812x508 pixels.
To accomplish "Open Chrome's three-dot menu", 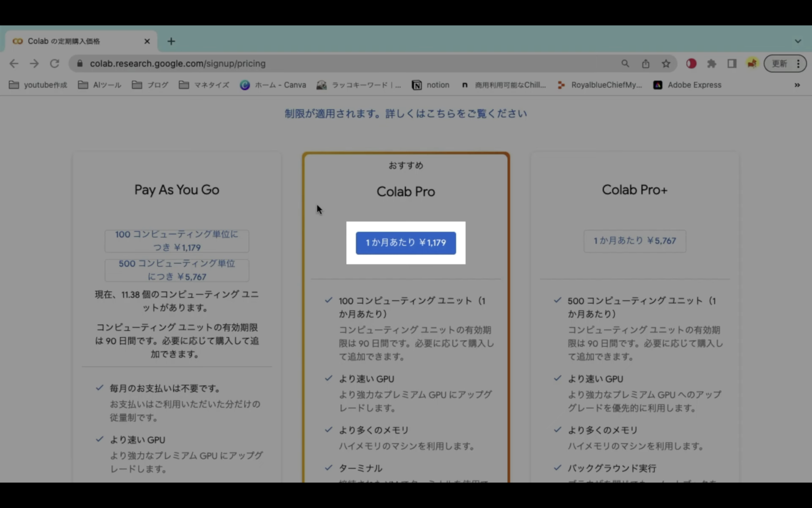I will pyautogui.click(x=799, y=63).
